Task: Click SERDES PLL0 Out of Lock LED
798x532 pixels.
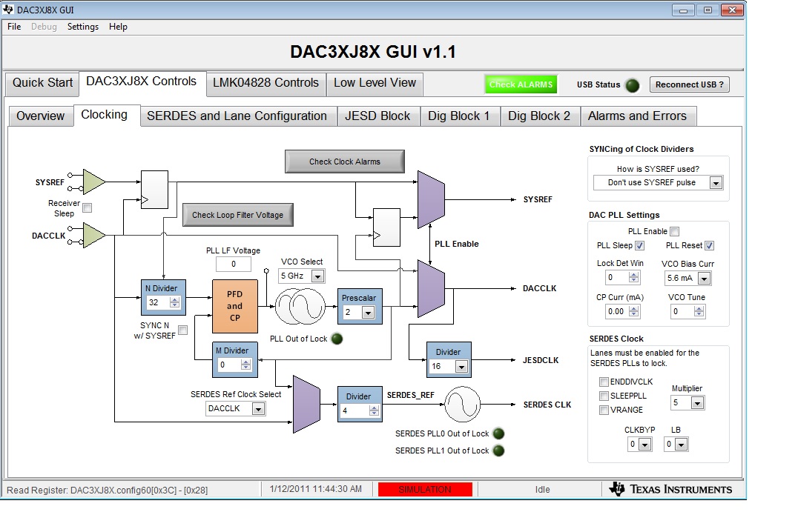Action: pyautogui.click(x=498, y=433)
